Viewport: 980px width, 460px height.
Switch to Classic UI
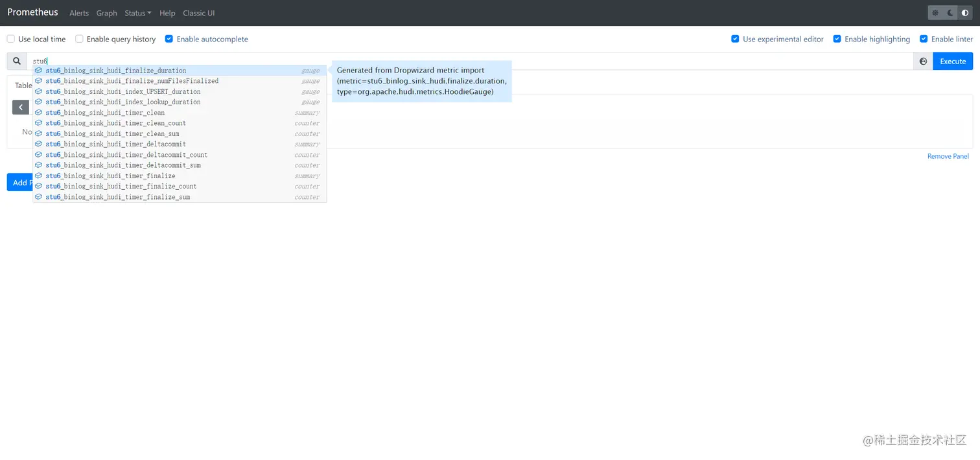coord(199,13)
